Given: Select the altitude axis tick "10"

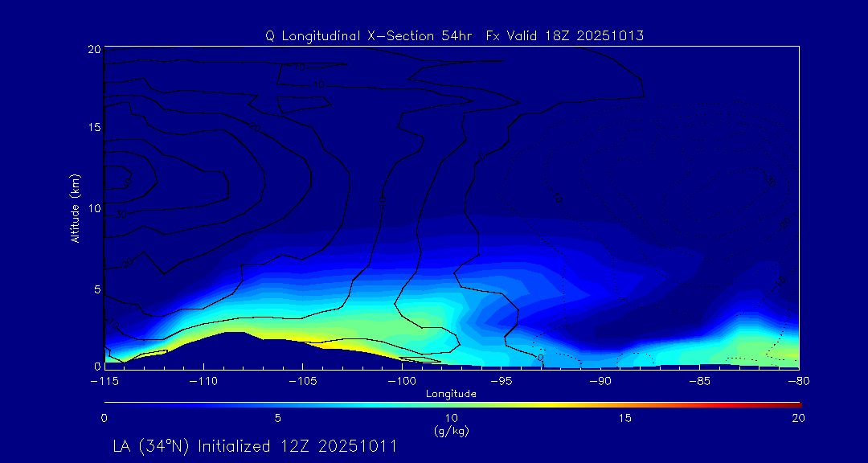Looking at the screenshot, I should click(94, 208).
